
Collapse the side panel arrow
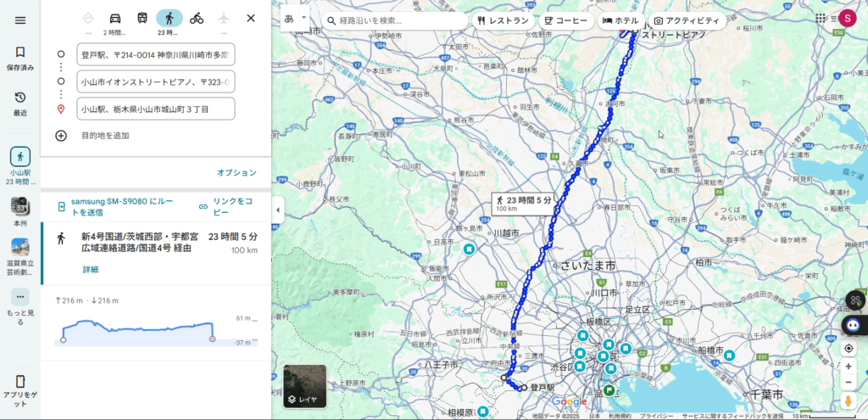[x=277, y=210]
